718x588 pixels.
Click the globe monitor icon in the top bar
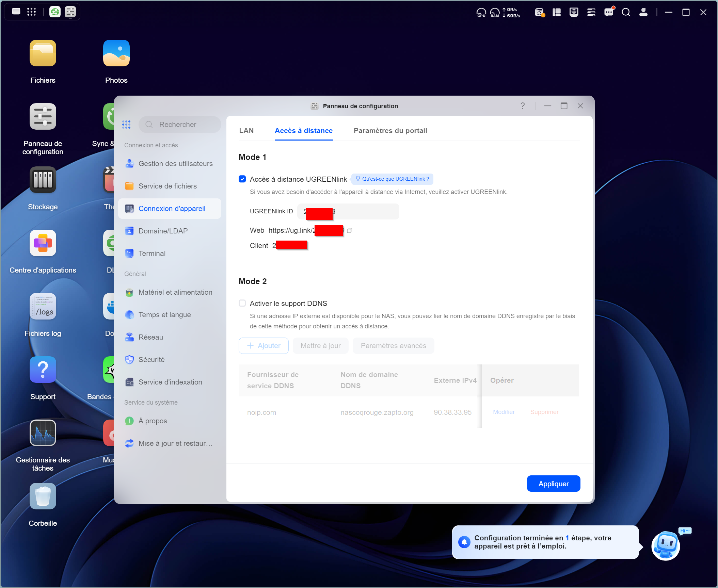coord(574,13)
